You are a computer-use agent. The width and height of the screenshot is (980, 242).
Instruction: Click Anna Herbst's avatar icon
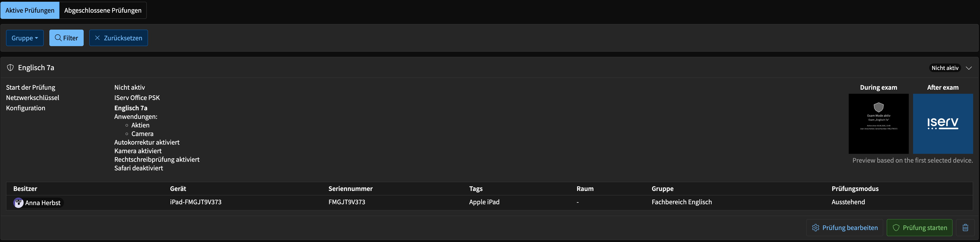tap(18, 203)
